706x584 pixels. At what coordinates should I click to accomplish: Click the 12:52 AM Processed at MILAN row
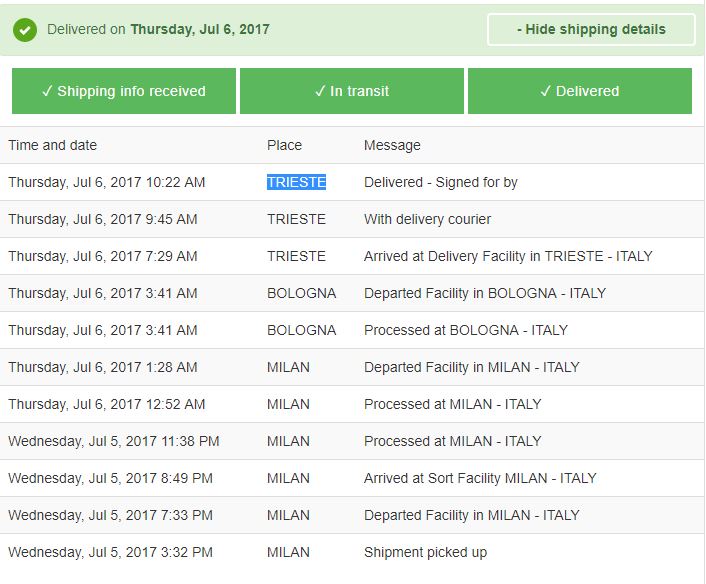click(352, 404)
